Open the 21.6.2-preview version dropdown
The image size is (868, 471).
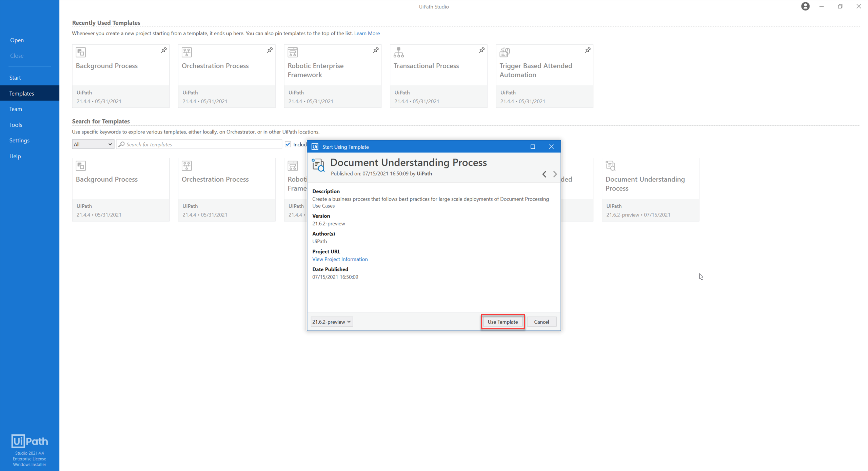pos(332,322)
